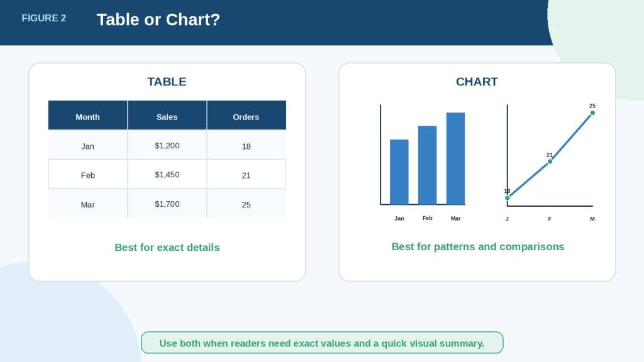Click the 'Use both when readers need' callout
The width and height of the screenshot is (644, 362).
pos(322,343)
